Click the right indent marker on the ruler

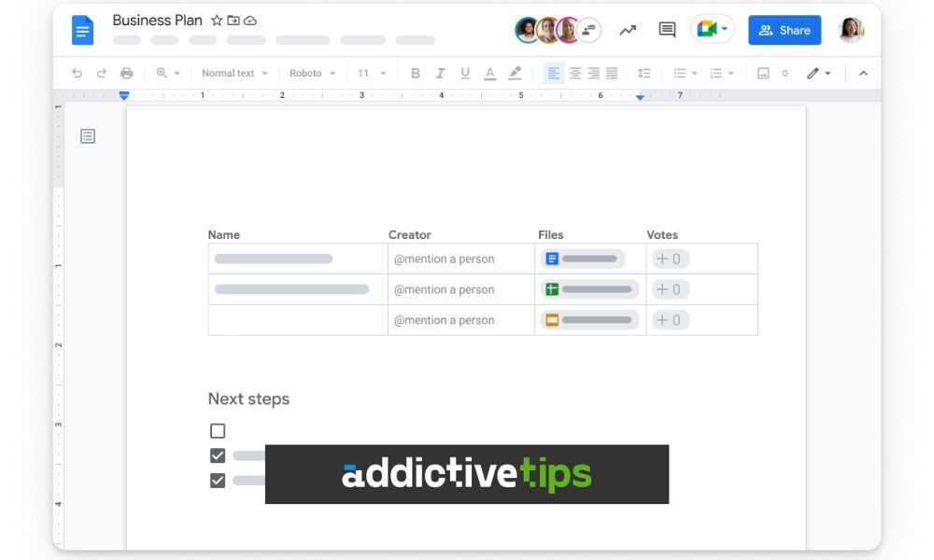coord(640,96)
